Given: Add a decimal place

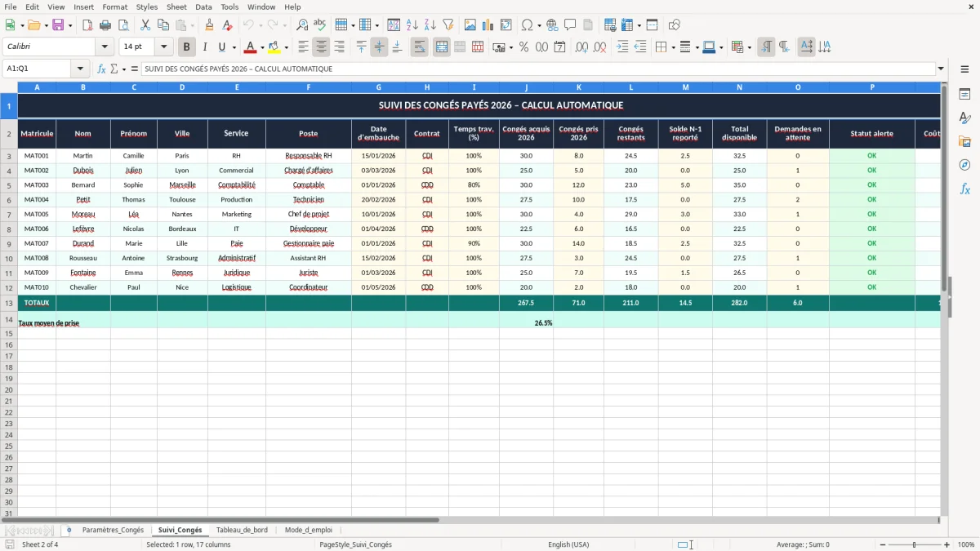Looking at the screenshot, I should [582, 47].
